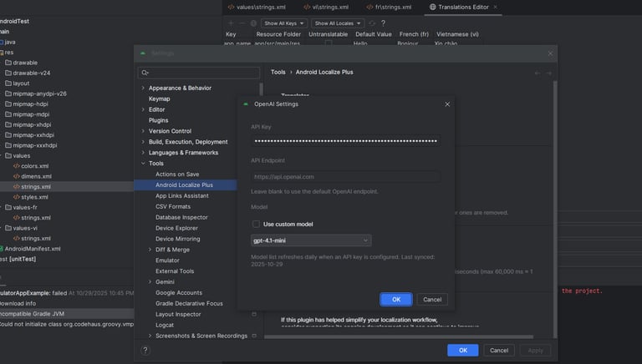Open External Tools settings
This screenshot has height=364, width=642.
[175, 271]
